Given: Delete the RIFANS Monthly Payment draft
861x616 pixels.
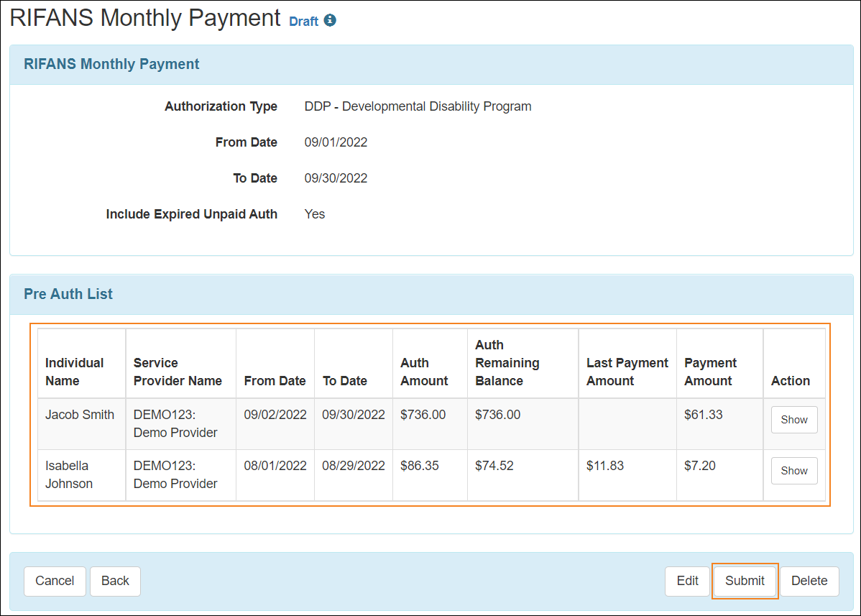Looking at the screenshot, I should pyautogui.click(x=809, y=581).
